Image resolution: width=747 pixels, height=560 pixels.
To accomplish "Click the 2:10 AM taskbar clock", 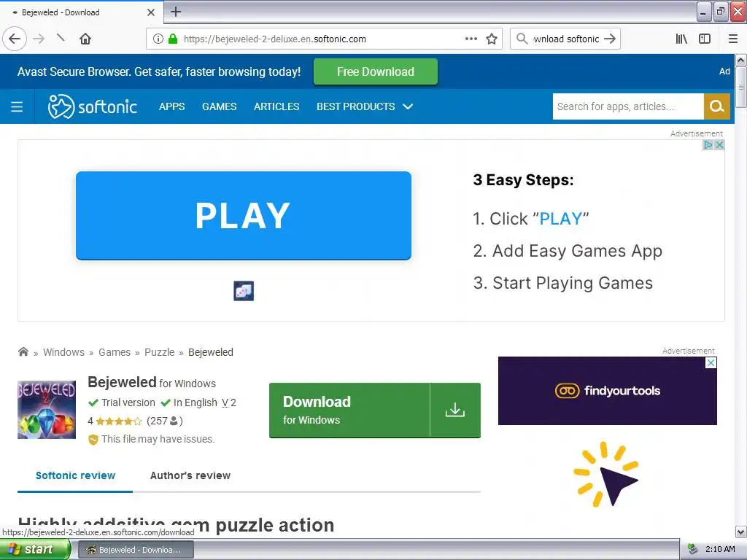I will tap(720, 550).
